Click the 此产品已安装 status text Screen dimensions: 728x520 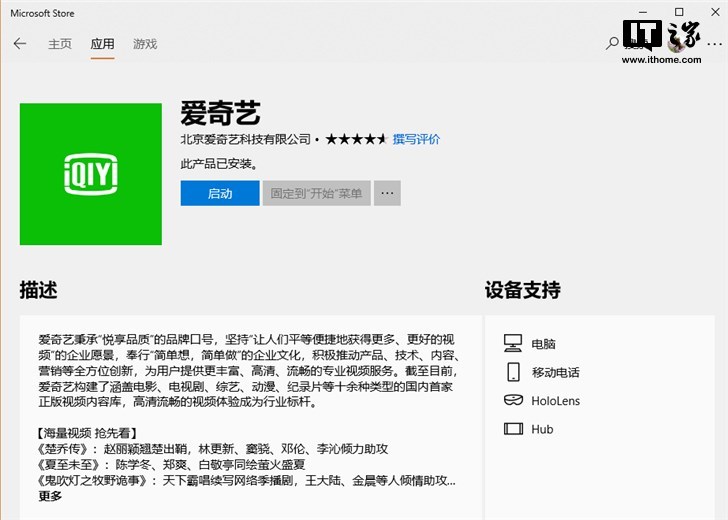219,164
